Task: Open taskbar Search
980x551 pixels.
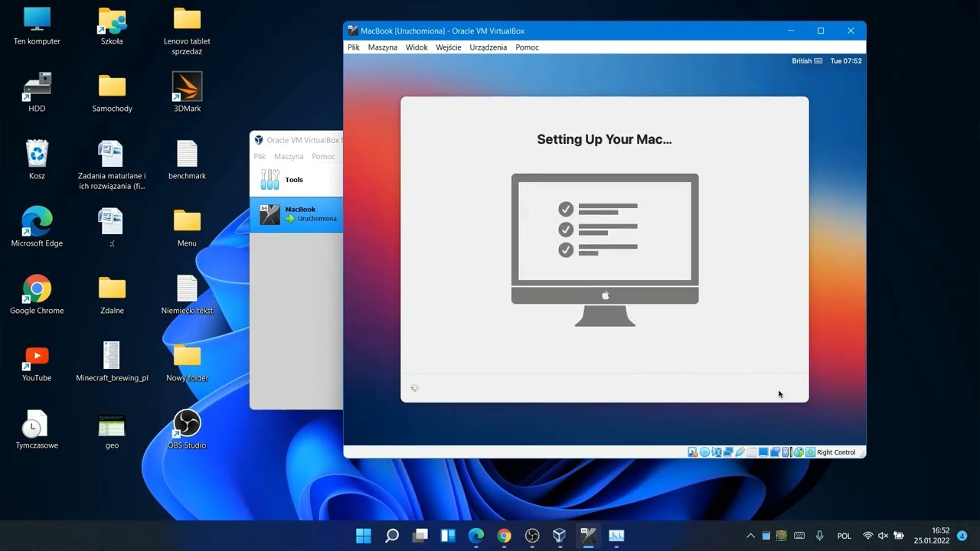Action: (x=392, y=536)
